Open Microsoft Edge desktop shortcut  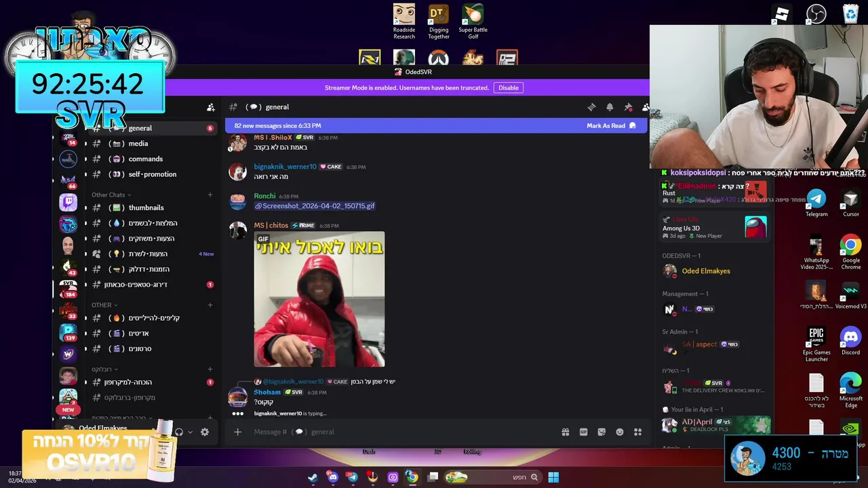pyautogui.click(x=850, y=390)
